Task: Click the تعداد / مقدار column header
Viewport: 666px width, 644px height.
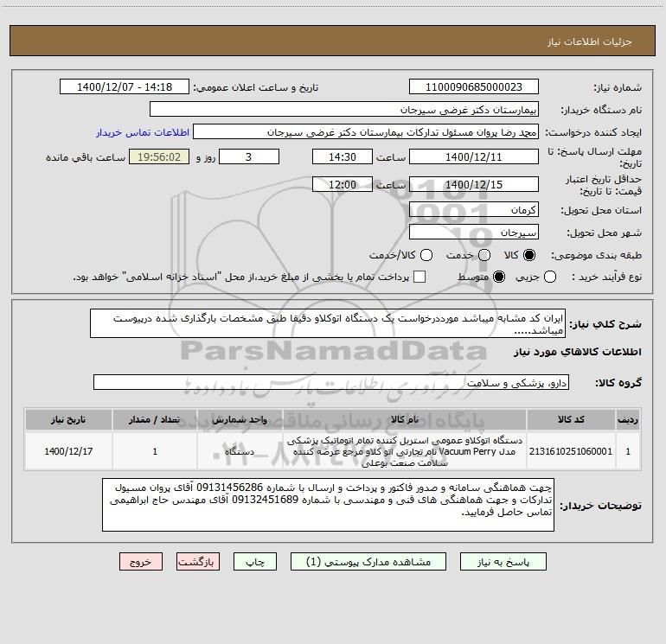Action: (x=155, y=419)
